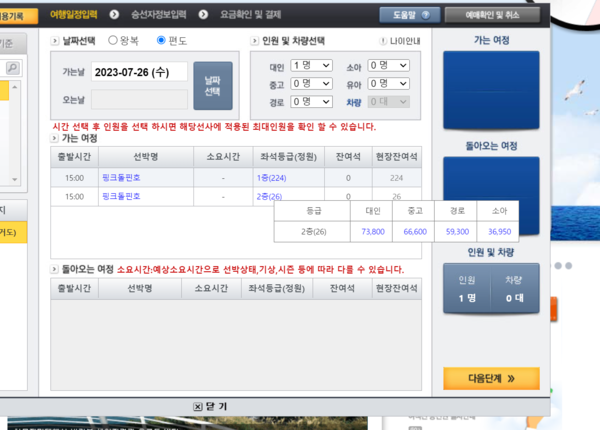Screen dimensions: 600x430
Task: Click the 현장잔여석 value 224
Action: point(396,178)
